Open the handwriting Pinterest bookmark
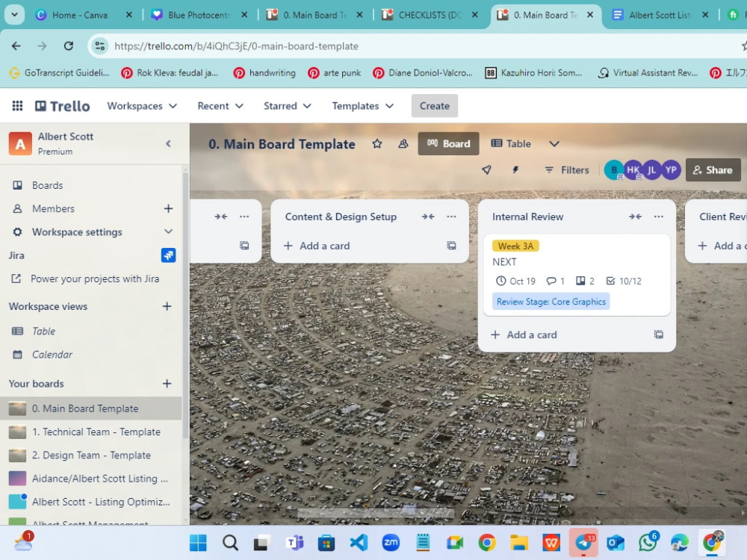 [x=264, y=73]
